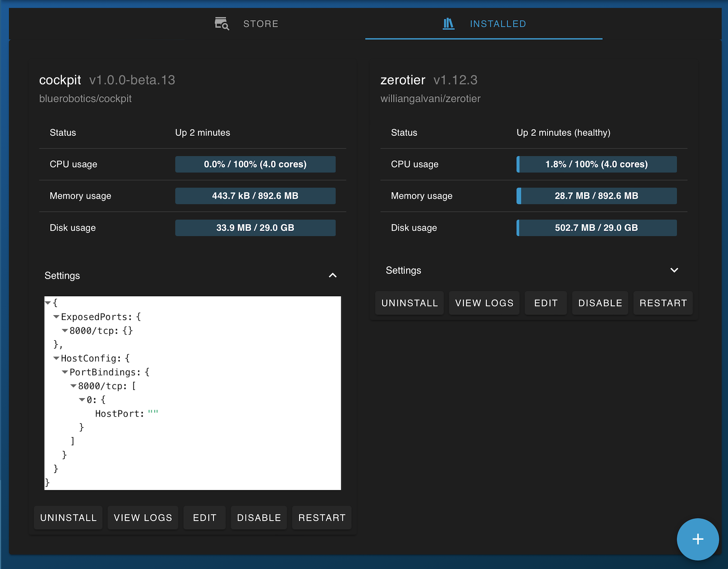Click the zerotier CPU usage bar
The width and height of the screenshot is (728, 569).
(596, 164)
